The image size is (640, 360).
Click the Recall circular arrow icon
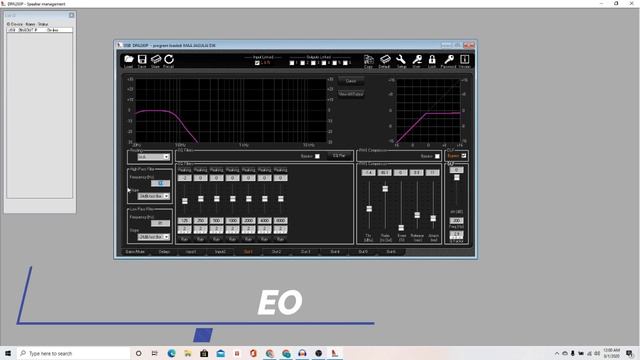(x=169, y=60)
